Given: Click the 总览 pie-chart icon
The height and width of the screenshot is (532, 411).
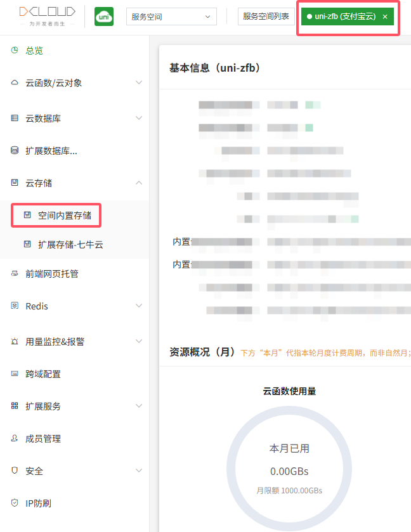Looking at the screenshot, I should tap(15, 50).
